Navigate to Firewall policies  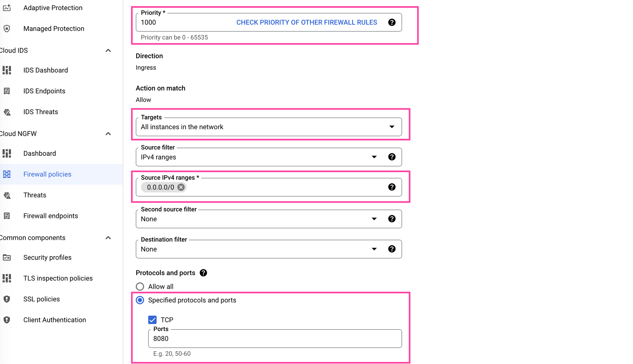(x=47, y=174)
